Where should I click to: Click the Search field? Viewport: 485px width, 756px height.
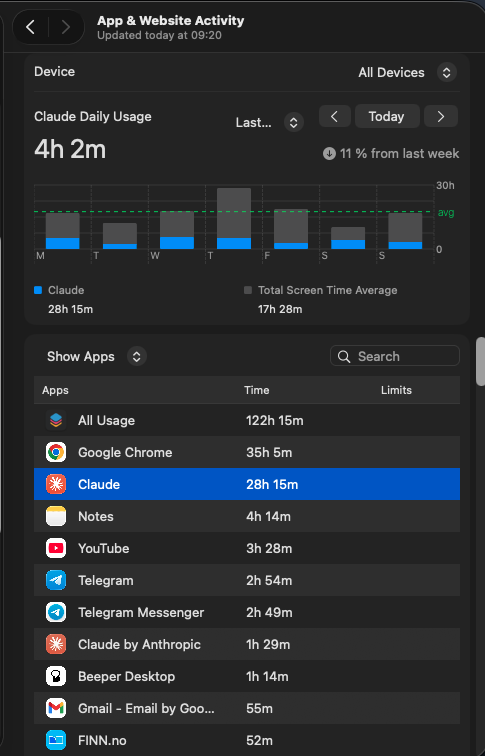pyautogui.click(x=395, y=356)
